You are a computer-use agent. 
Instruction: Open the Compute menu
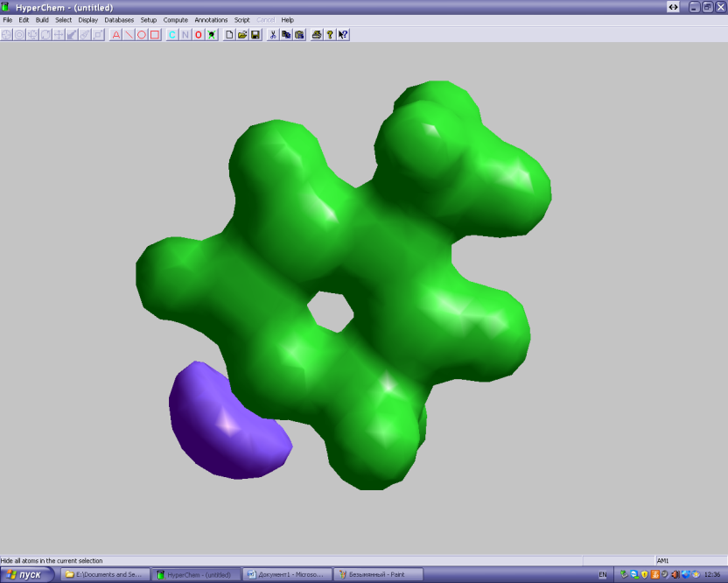(x=176, y=19)
